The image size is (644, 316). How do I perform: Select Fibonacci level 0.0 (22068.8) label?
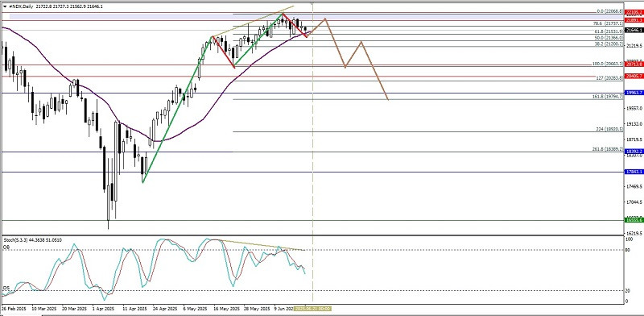point(609,11)
